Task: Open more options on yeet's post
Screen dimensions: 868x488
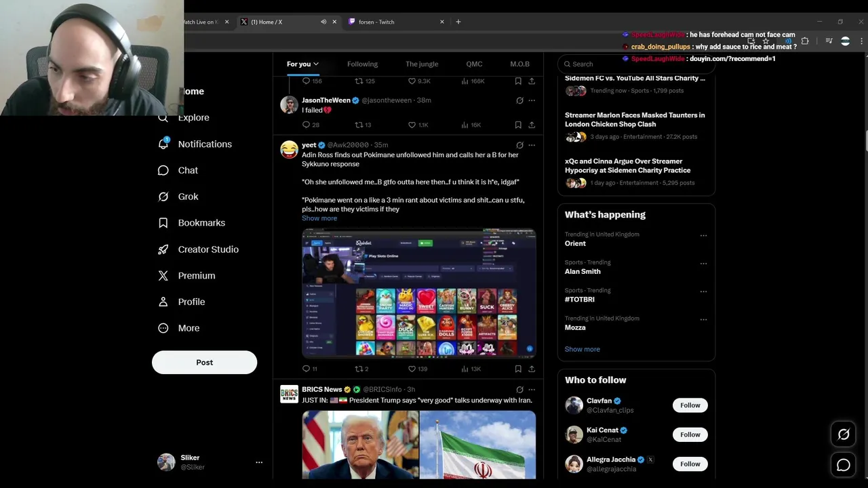Action: [532, 145]
